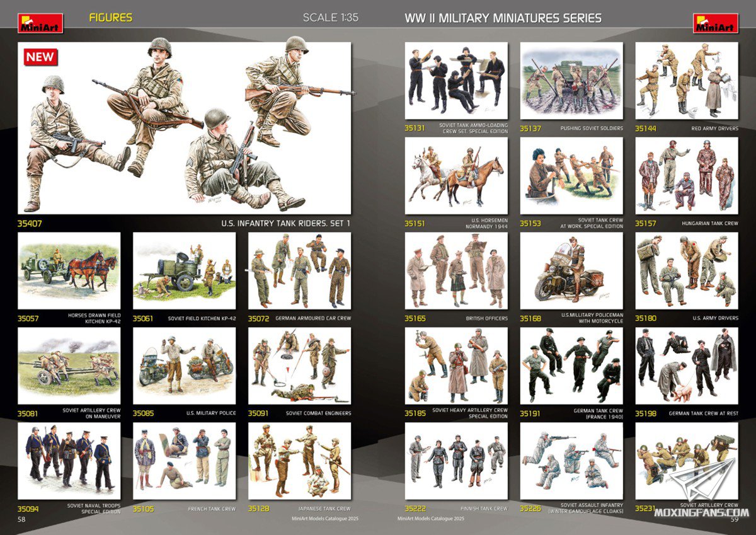Select the Soviet Field Kitchen KP-42 thumbnail
This screenshot has height=535, width=756.
click(184, 271)
